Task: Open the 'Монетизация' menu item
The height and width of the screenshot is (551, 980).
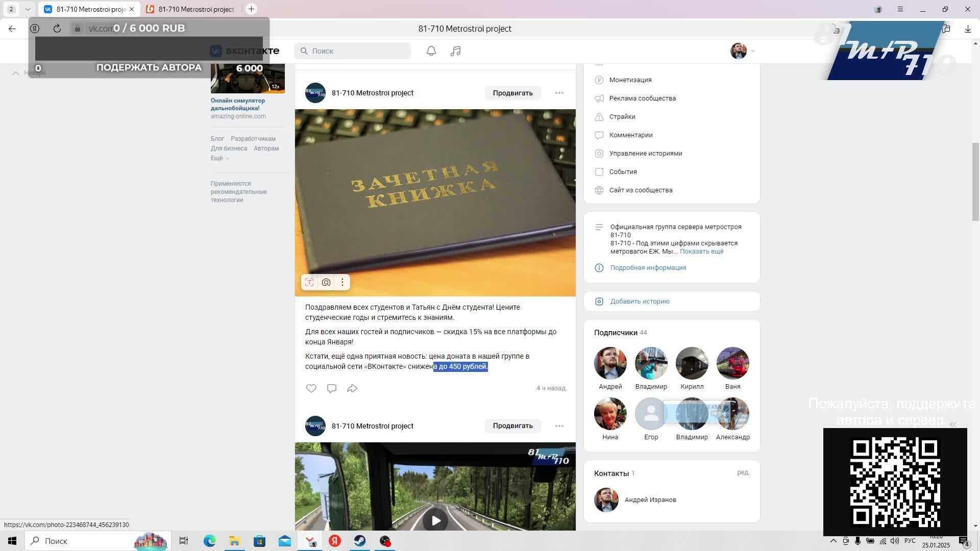Action: coord(630,80)
